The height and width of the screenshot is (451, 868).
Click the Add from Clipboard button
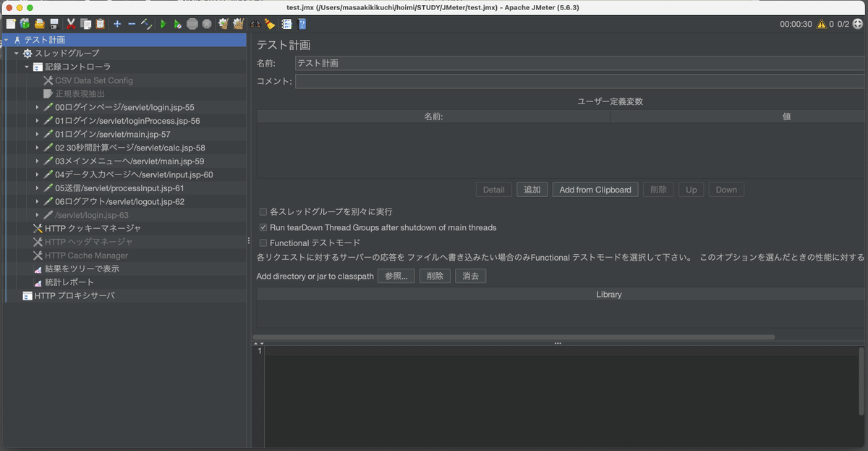click(595, 189)
